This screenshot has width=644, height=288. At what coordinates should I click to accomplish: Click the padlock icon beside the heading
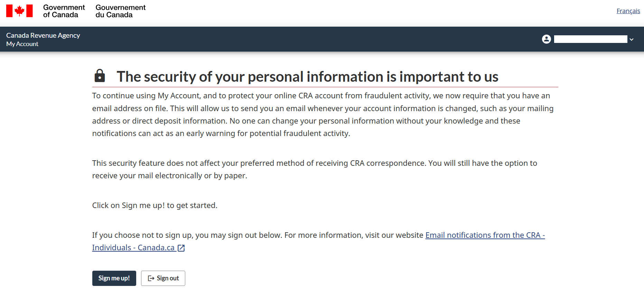click(100, 76)
